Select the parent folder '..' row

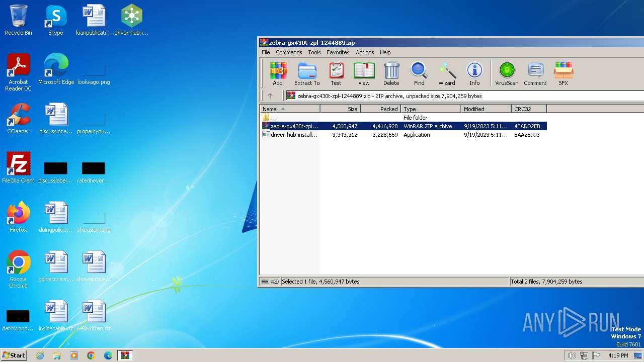pyautogui.click(x=404, y=118)
